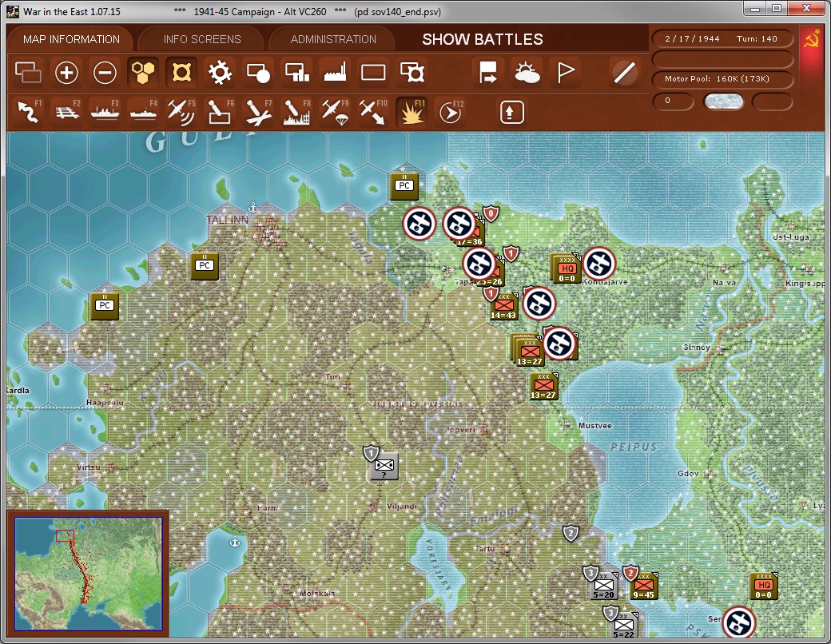Click the Narva town label

coord(723,283)
